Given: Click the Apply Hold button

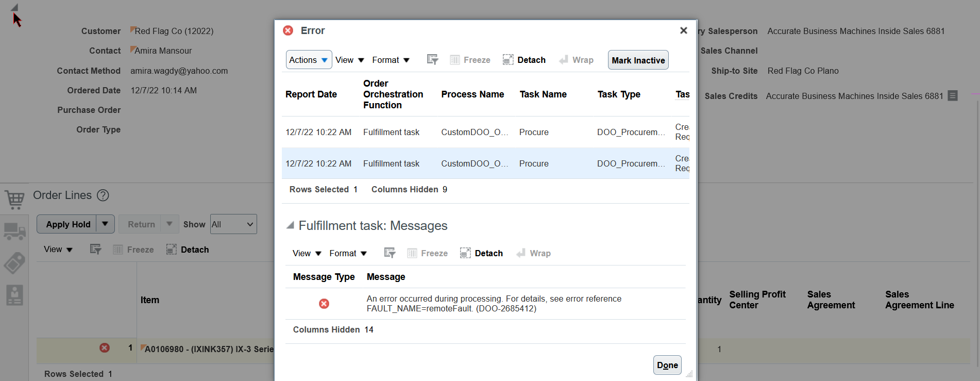Looking at the screenshot, I should point(67,224).
